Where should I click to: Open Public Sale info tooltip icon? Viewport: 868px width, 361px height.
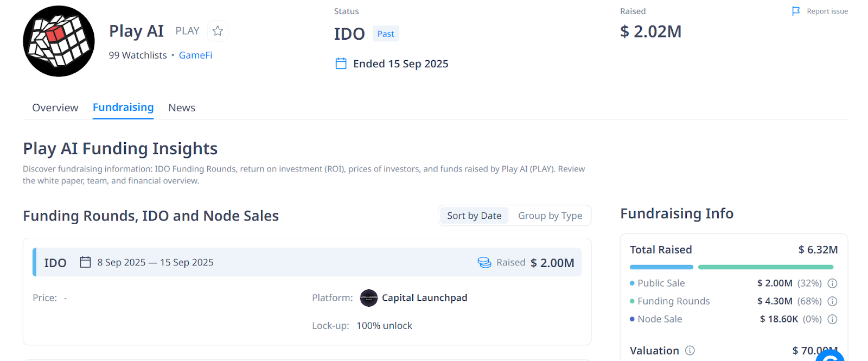[x=832, y=283]
